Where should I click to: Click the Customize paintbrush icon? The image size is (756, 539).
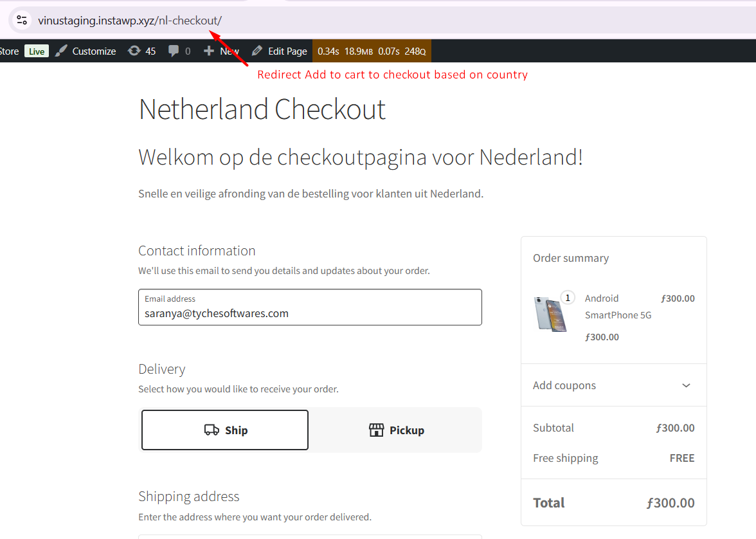coord(61,51)
